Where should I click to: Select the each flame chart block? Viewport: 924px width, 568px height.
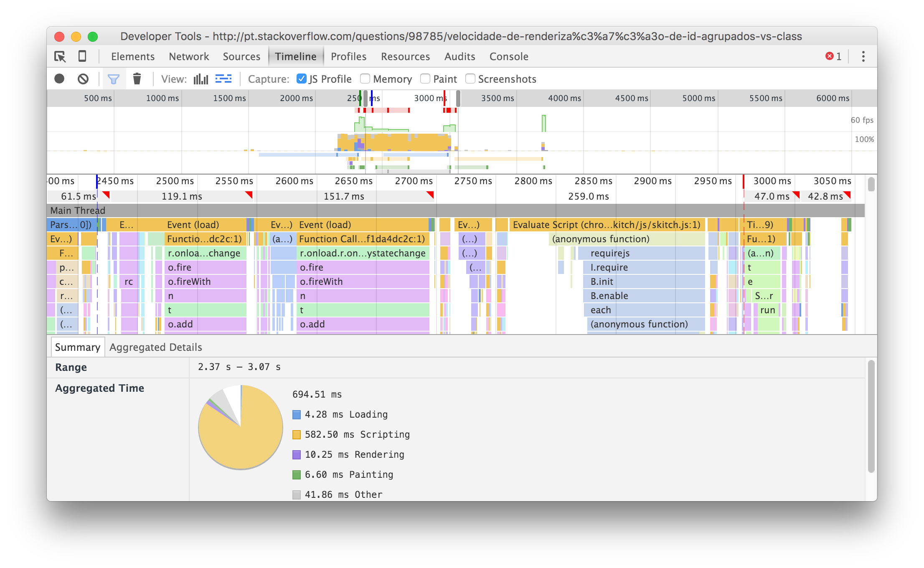point(644,310)
